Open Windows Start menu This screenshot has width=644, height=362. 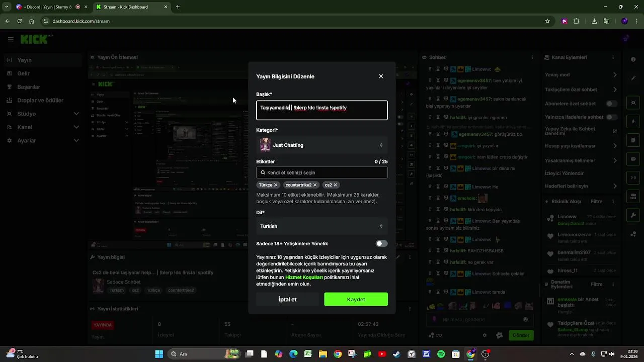(159, 354)
